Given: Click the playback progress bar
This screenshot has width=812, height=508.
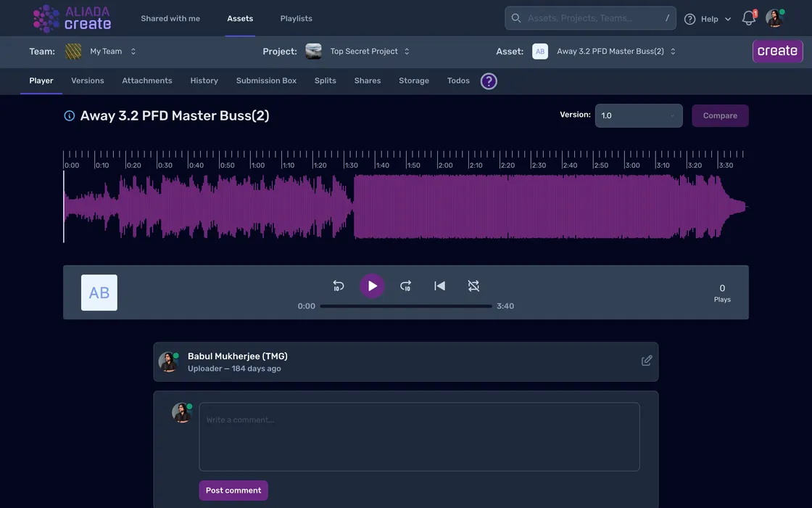Looking at the screenshot, I should [405, 306].
